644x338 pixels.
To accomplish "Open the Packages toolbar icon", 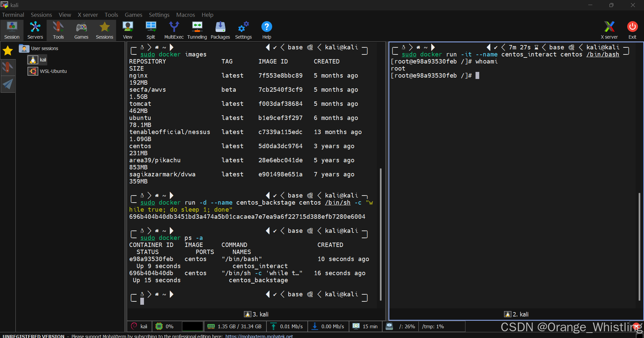I will click(220, 30).
